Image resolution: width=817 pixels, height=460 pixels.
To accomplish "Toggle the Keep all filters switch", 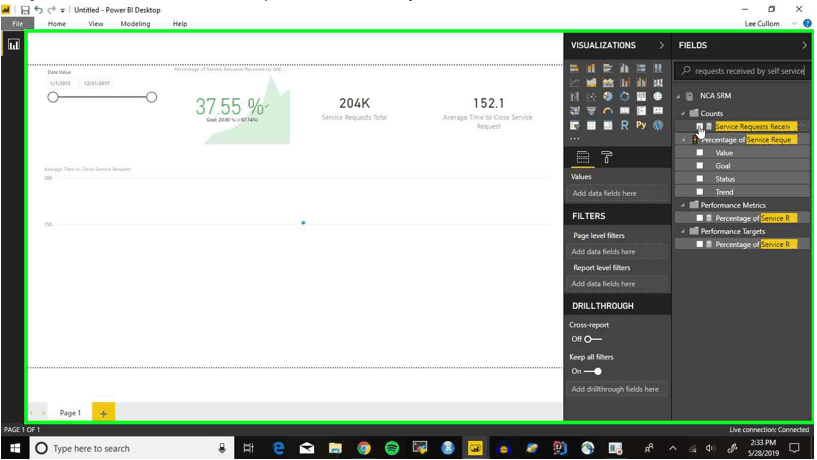I will click(x=593, y=371).
